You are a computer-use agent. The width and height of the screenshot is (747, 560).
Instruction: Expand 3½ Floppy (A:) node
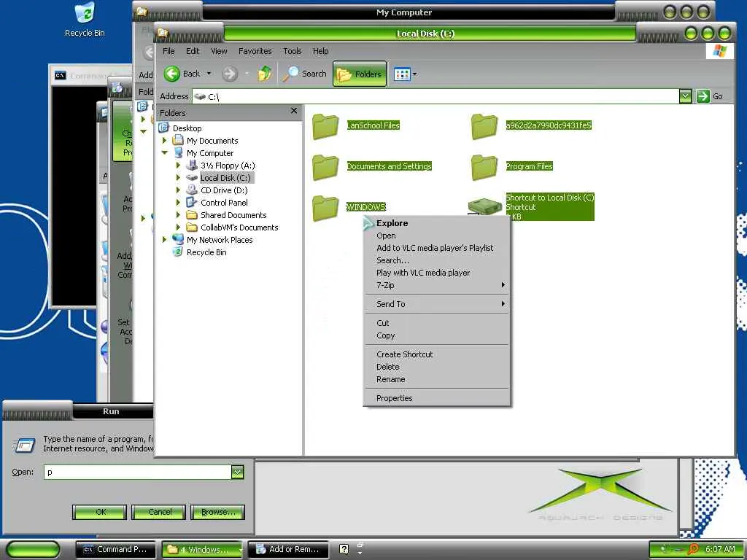click(178, 166)
